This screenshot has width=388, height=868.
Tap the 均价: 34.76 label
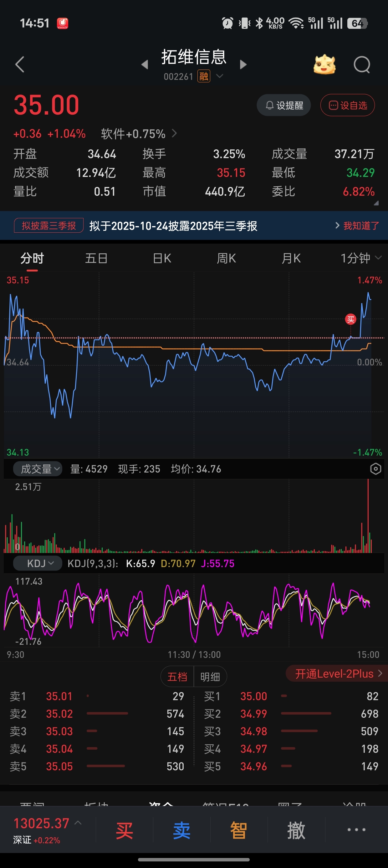[x=196, y=469]
